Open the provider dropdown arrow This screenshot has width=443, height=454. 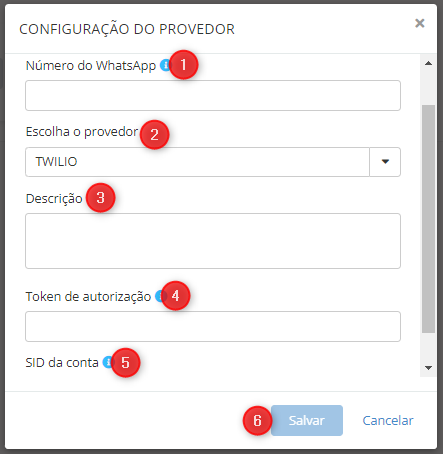[x=385, y=162]
